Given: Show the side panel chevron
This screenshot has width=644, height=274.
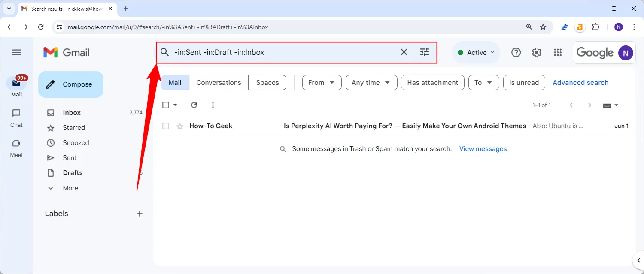Looking at the screenshot, I should 639,260.
